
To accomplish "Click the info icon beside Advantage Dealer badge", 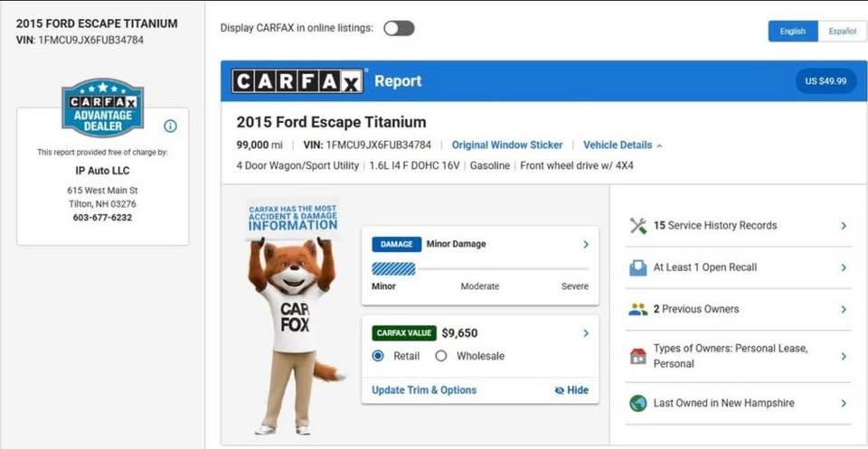I will (171, 126).
